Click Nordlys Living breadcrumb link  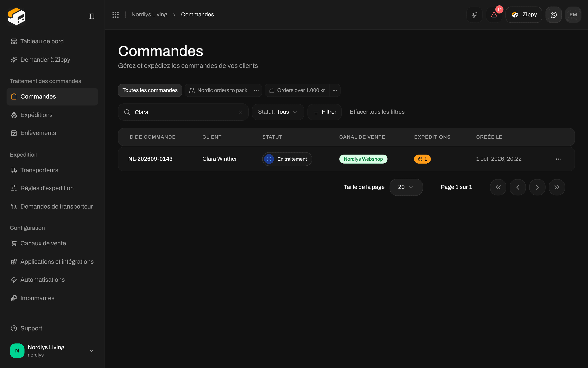click(149, 15)
